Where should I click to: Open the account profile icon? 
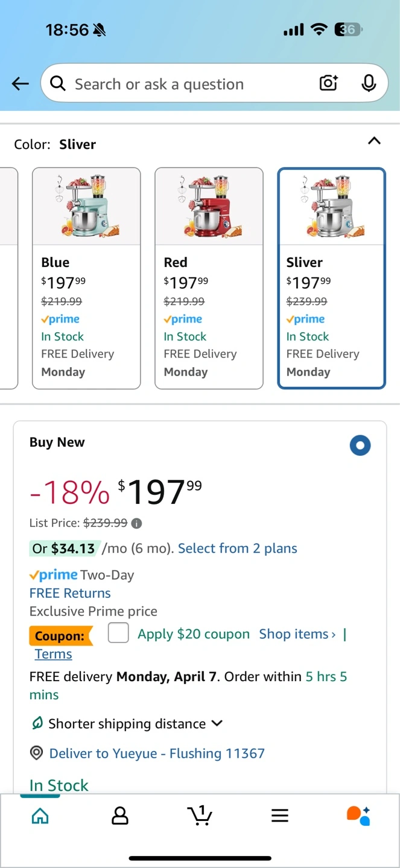click(x=120, y=816)
